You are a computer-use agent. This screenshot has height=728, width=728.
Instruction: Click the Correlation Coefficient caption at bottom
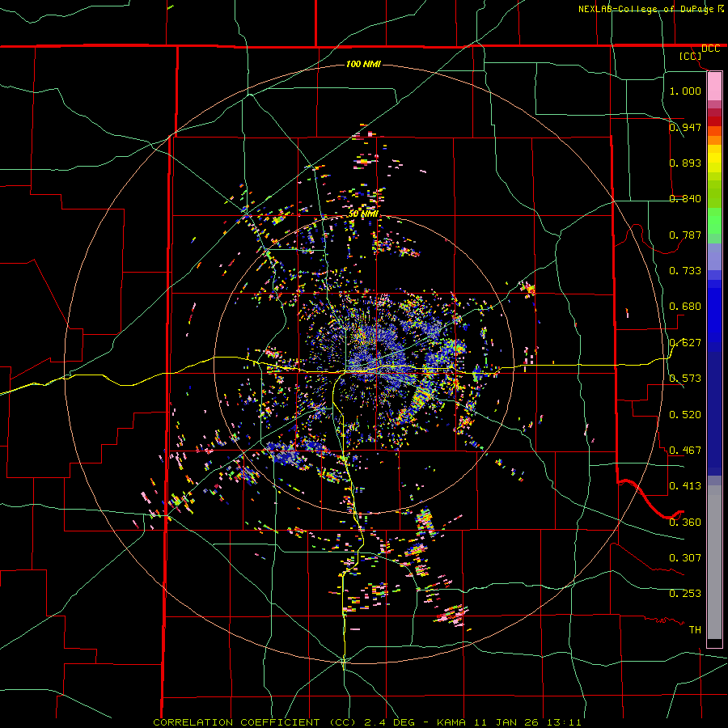pos(366,722)
